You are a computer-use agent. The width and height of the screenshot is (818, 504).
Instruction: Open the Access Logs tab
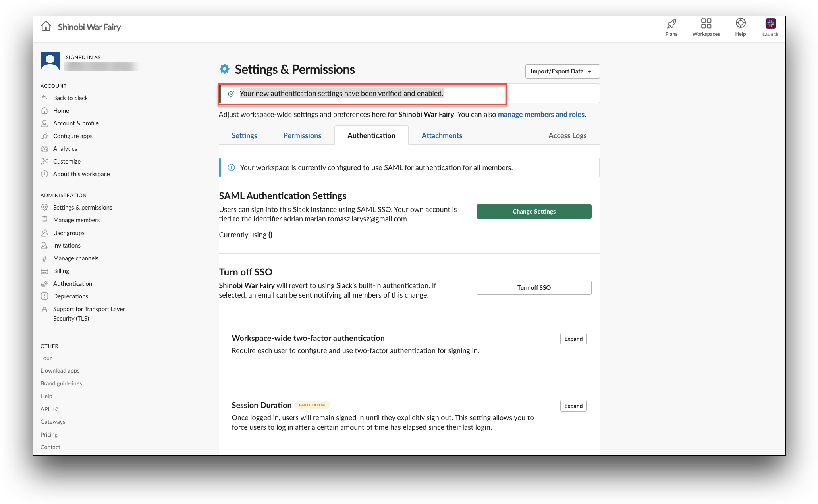[x=567, y=136]
